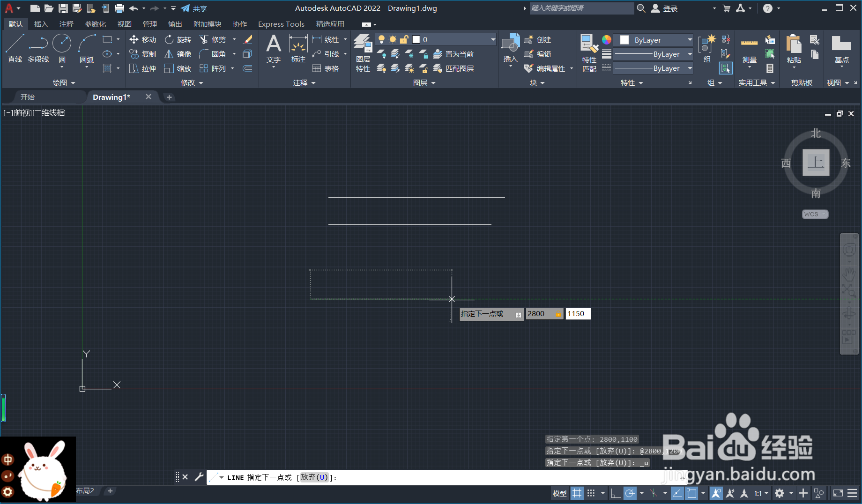Click the Save icon in quick access toolbar

point(63,8)
